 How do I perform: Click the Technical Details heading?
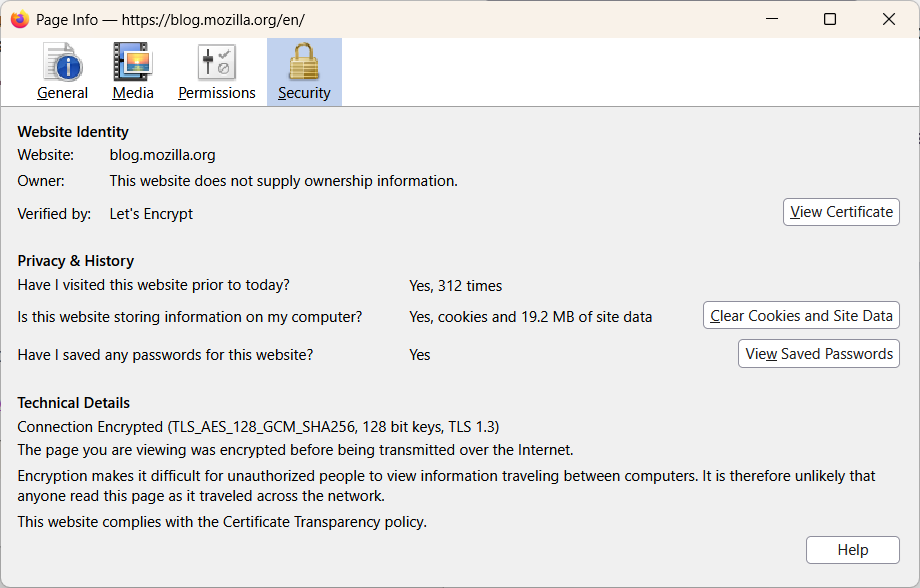point(73,403)
